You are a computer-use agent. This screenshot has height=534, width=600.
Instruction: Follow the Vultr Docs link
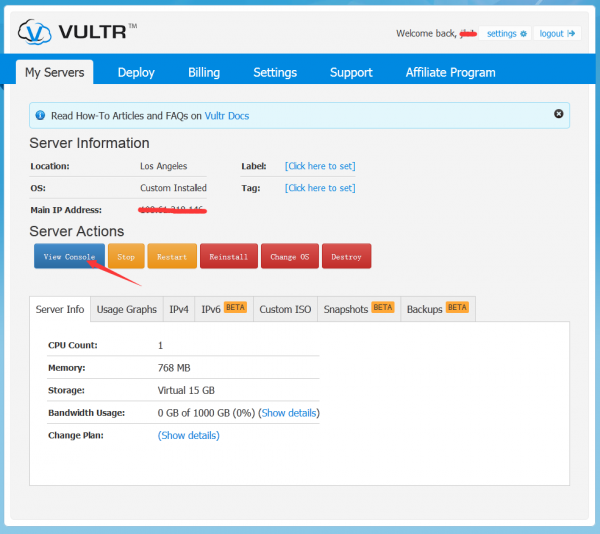pos(227,116)
